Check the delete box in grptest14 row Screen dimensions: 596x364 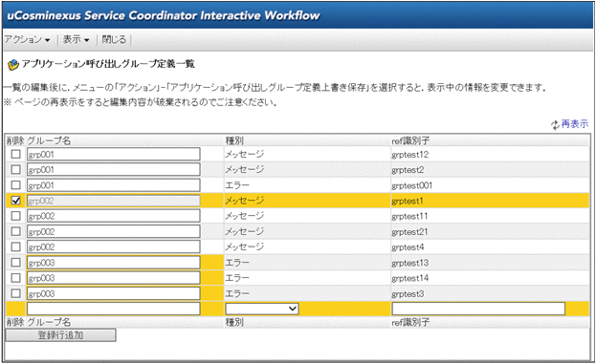coord(15,278)
